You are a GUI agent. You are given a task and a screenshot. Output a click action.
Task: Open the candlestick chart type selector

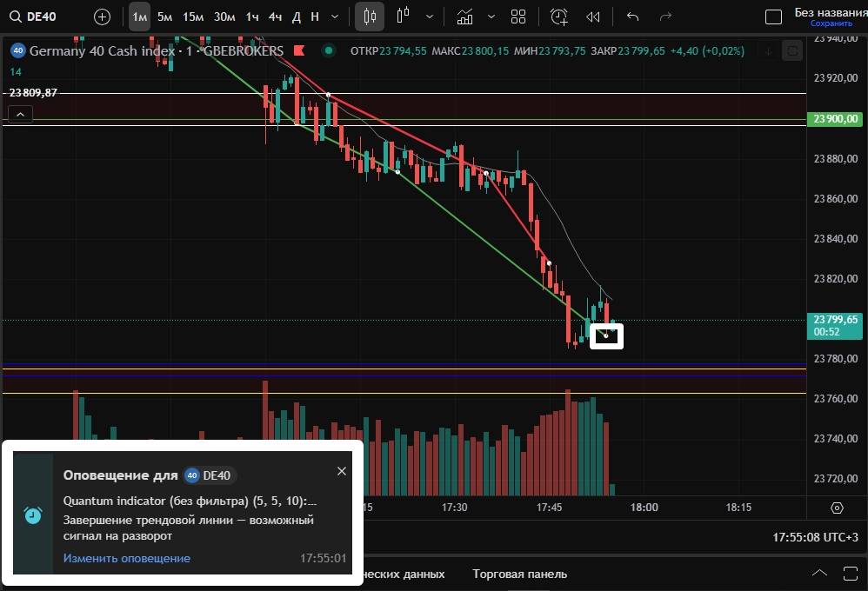(x=371, y=17)
